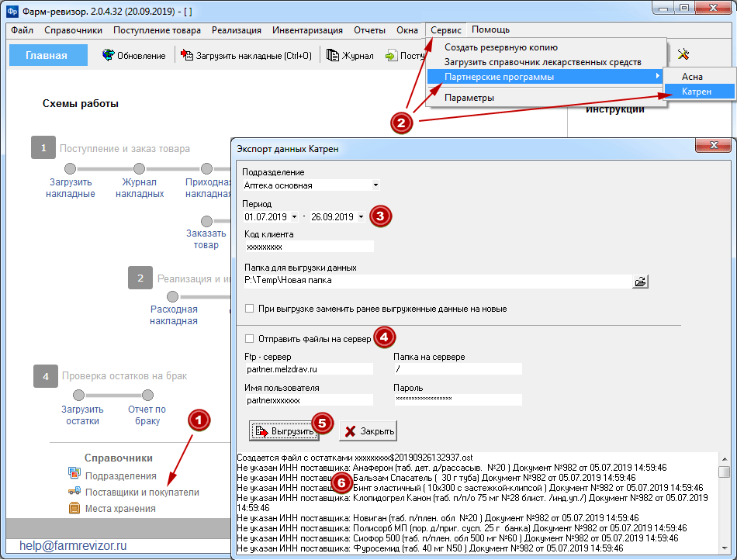Open the Справочники menu
737x560 pixels.
tap(74, 30)
